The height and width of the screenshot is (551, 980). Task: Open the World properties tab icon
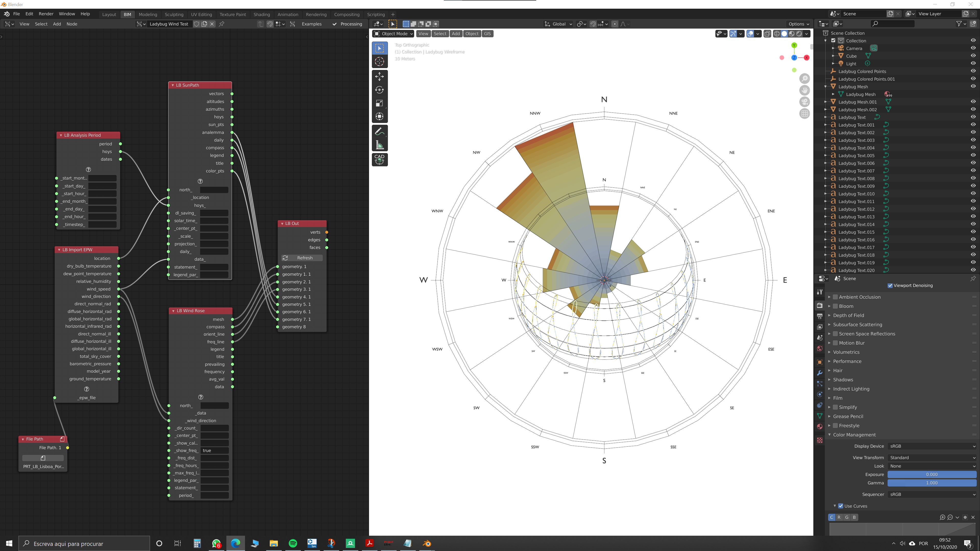(819, 348)
